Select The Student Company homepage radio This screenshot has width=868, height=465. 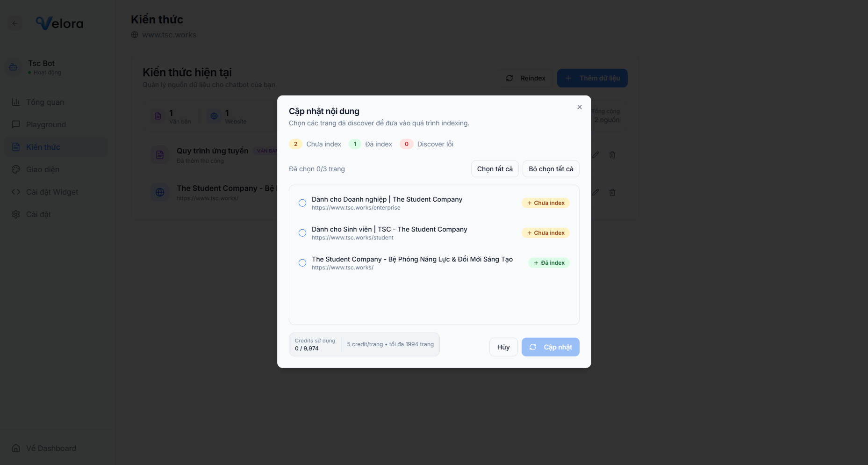[x=302, y=263]
